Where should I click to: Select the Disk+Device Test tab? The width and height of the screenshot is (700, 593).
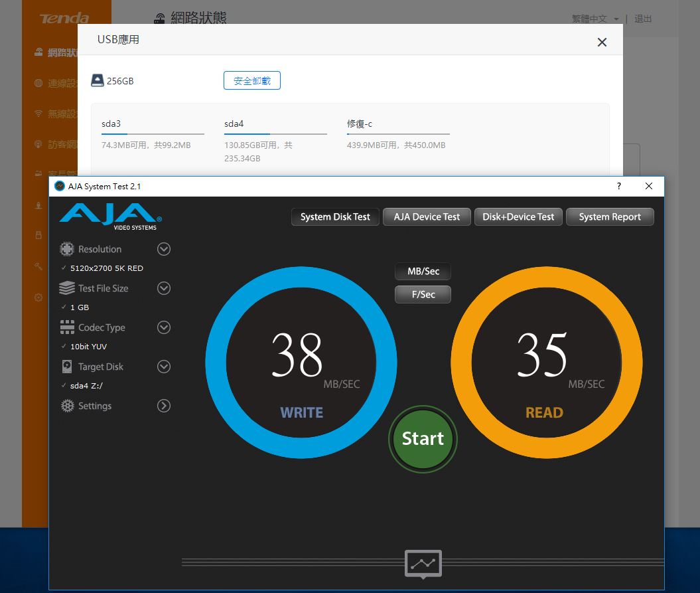pyautogui.click(x=518, y=216)
